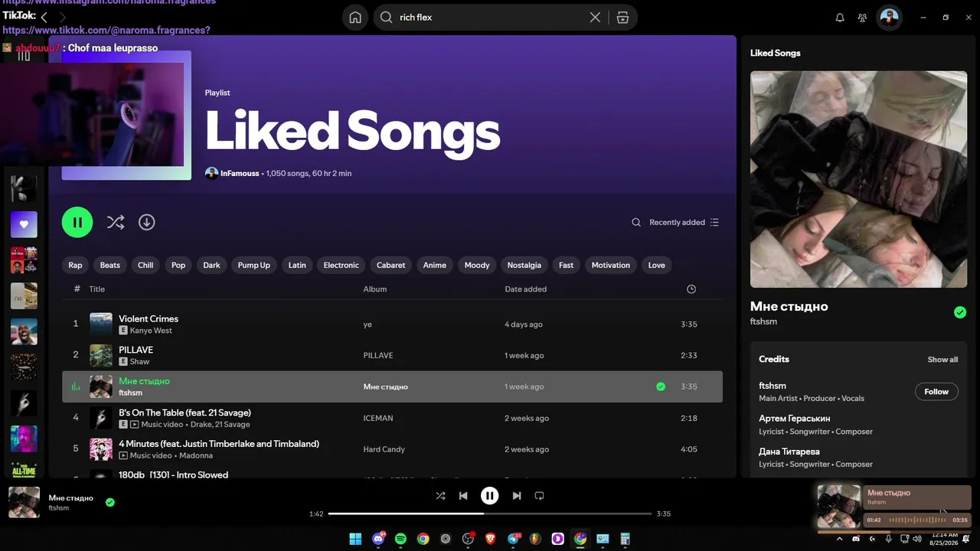Show all credits

(x=942, y=360)
